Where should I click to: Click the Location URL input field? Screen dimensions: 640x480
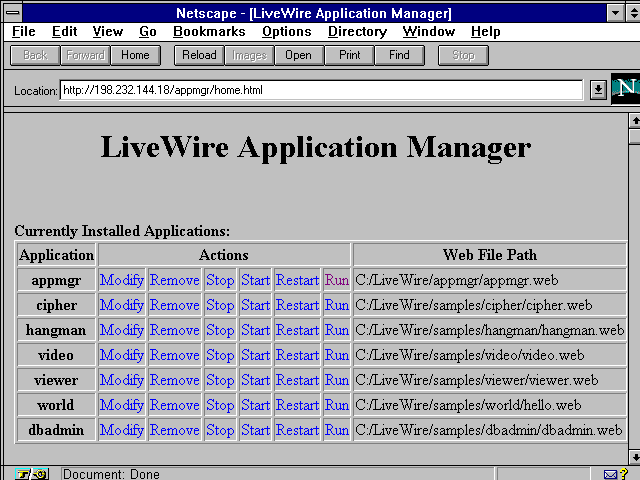coord(320,90)
